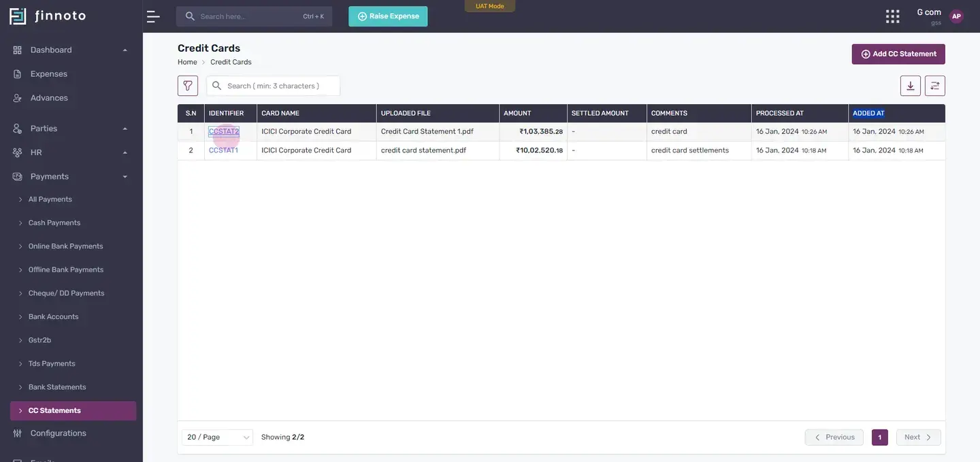
Task: Click the AP user avatar
Action: (x=956, y=16)
